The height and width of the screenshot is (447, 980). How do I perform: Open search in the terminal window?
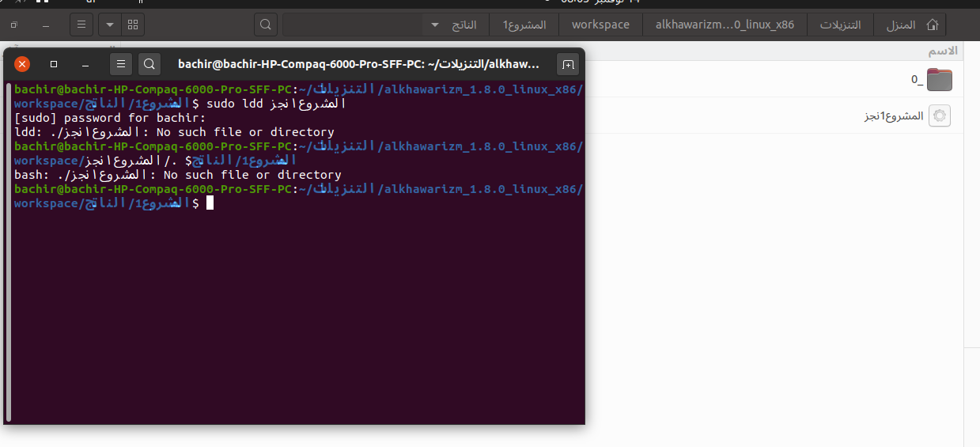[x=149, y=64]
